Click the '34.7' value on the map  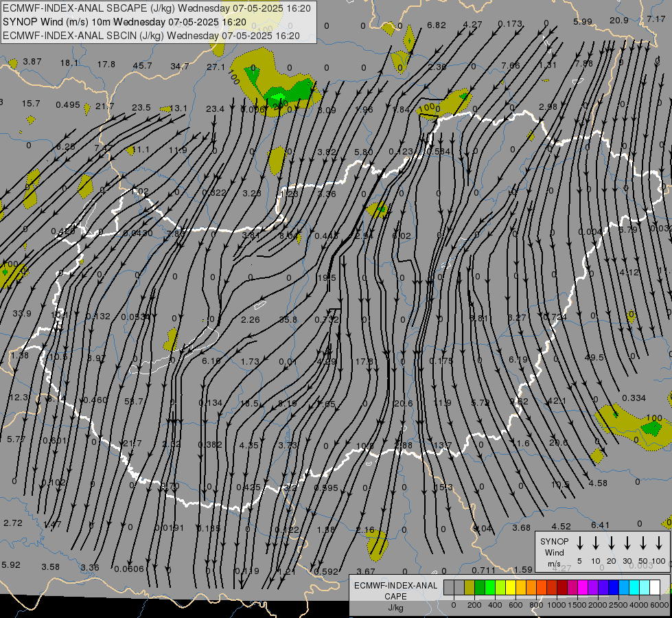click(180, 66)
